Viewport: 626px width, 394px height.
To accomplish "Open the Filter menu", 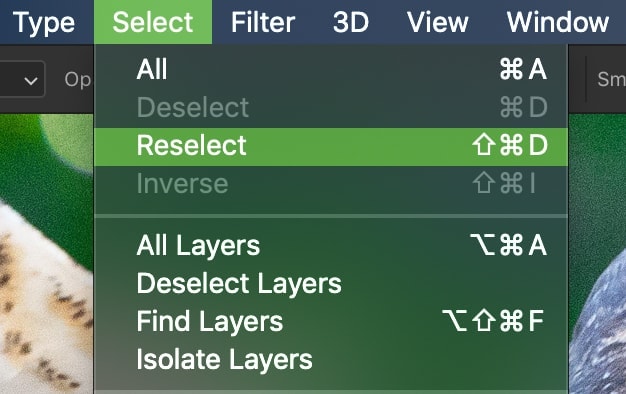I will pyautogui.click(x=263, y=22).
